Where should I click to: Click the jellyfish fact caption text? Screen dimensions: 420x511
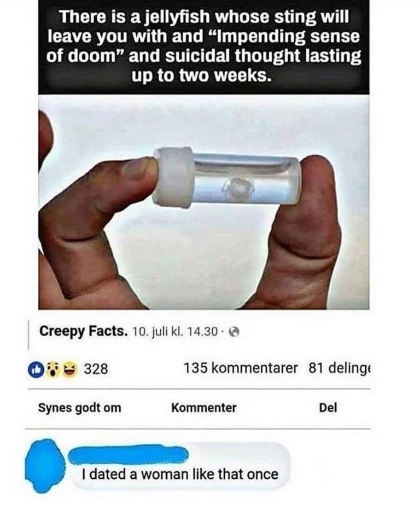(x=204, y=46)
